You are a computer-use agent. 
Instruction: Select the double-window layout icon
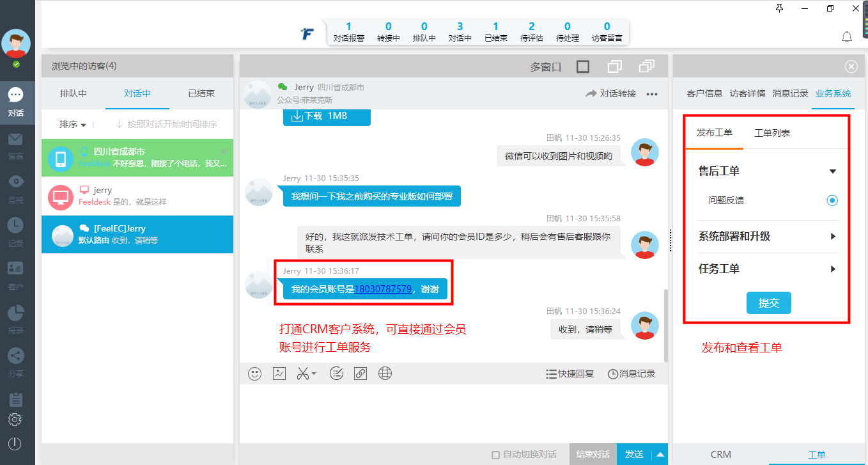[614, 66]
